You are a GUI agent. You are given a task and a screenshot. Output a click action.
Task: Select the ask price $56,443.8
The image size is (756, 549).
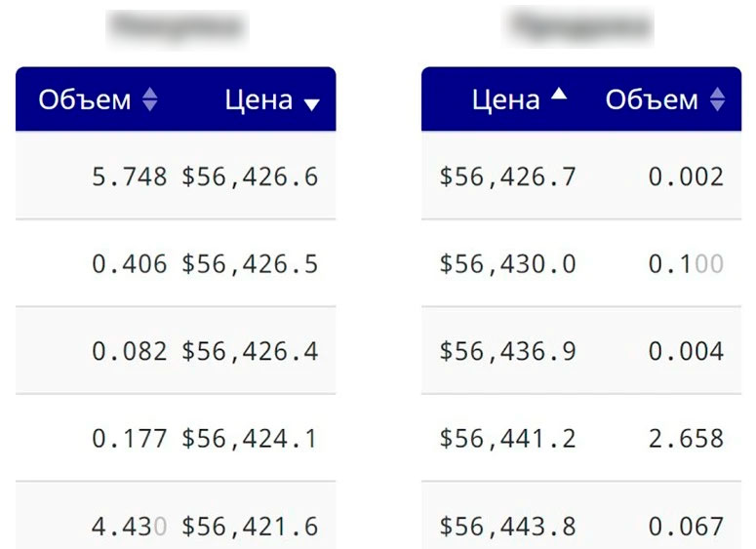click(x=507, y=527)
